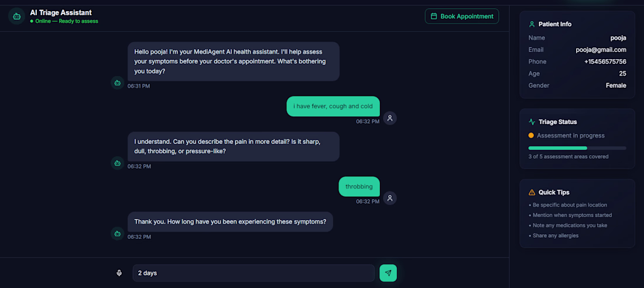Click the 'i have fever, cough and cold' bubble

pos(333,107)
